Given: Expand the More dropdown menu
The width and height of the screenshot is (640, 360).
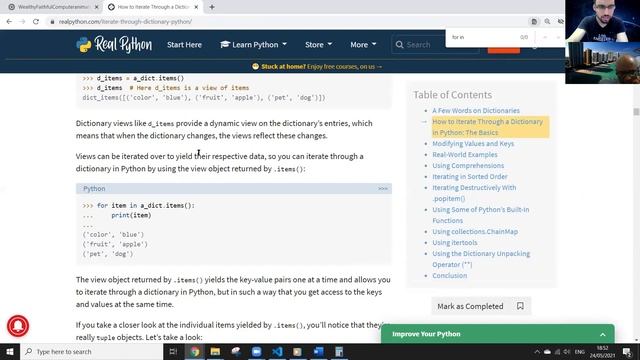Looking at the screenshot, I should click(x=363, y=44).
